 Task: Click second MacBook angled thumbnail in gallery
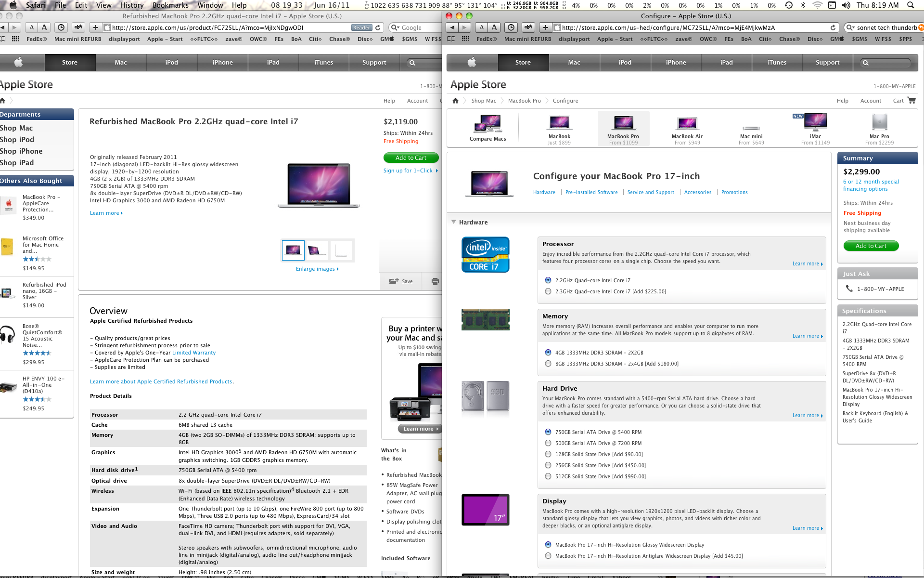coord(317,250)
